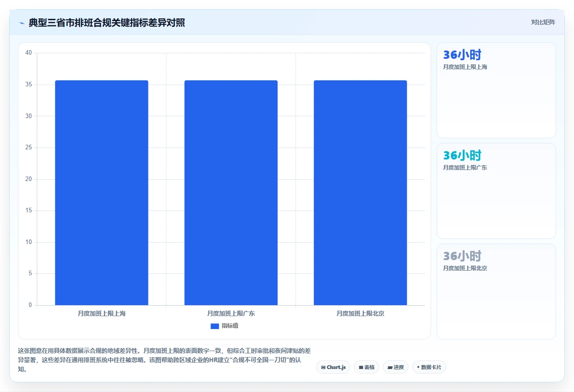This screenshot has width=574, height=392.
Task: Click the 数据卡片 tag
Action: coord(429,367)
